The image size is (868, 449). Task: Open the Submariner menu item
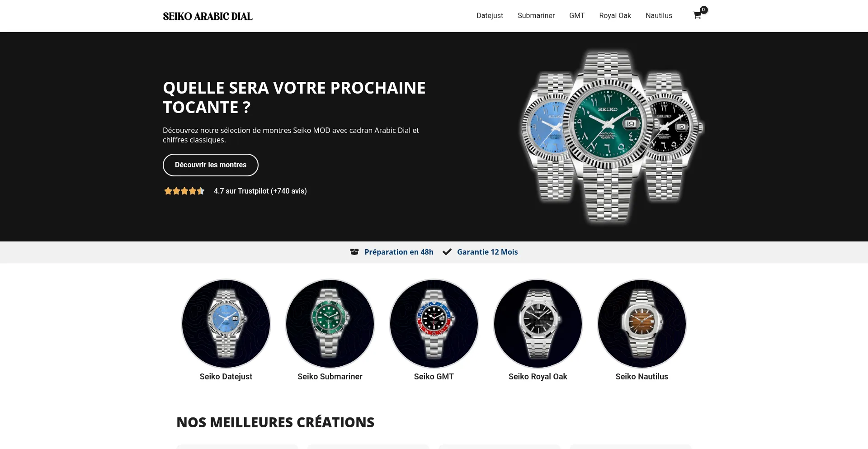536,15
